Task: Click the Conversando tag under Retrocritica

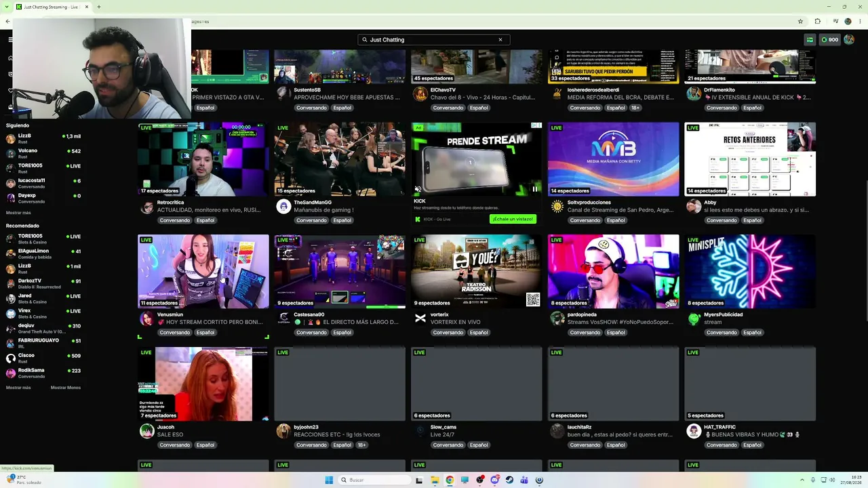Action: point(175,220)
